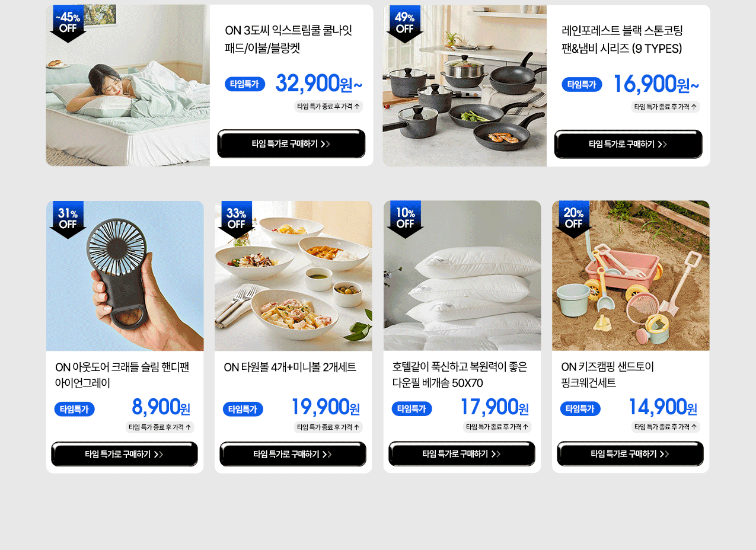Expand 타임 특가 종료 후 가격 under 32,900원
The width and height of the screenshot is (756, 550).
tap(328, 107)
